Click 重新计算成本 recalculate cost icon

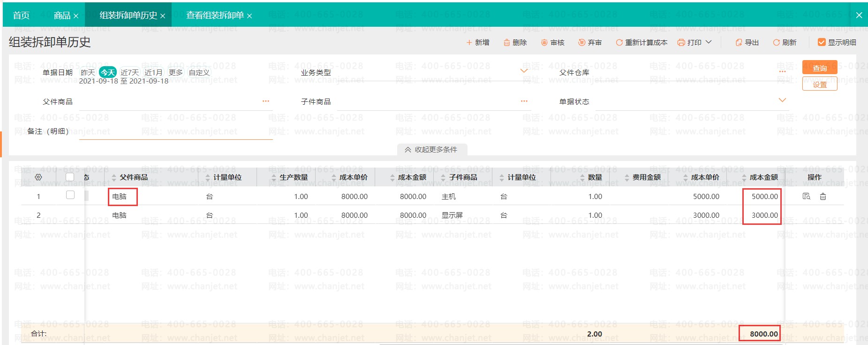[619, 43]
